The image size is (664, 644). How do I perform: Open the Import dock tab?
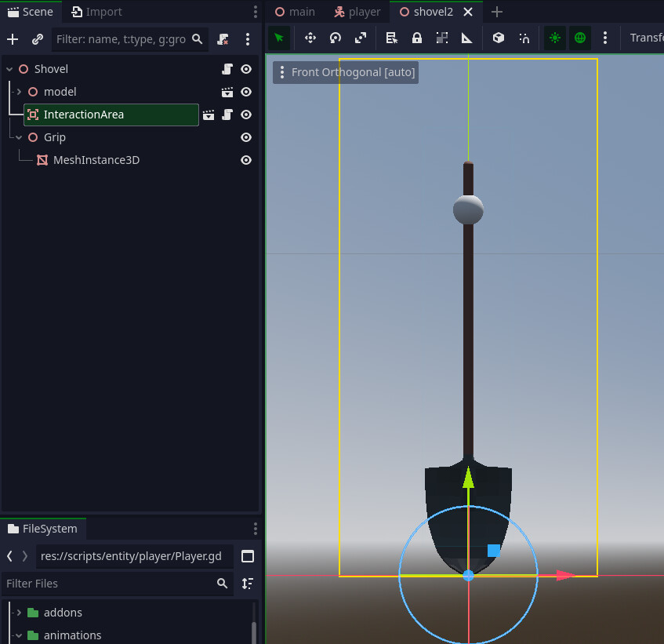pos(96,12)
